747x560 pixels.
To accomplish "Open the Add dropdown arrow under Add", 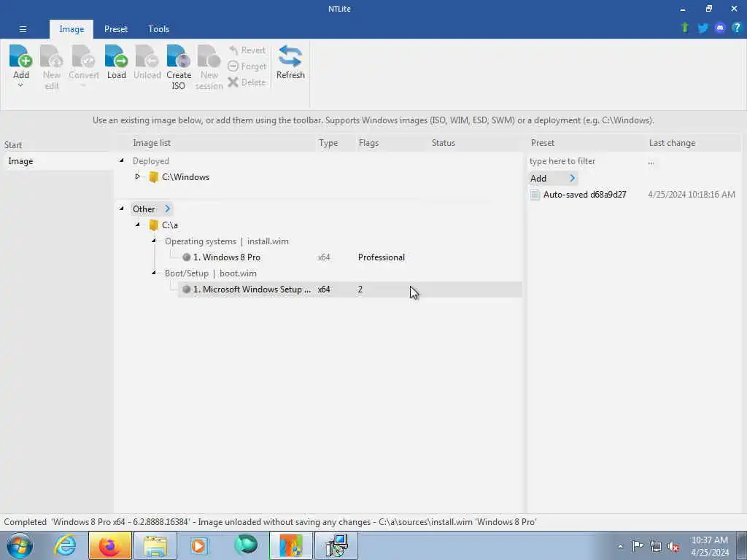I will (x=20, y=86).
